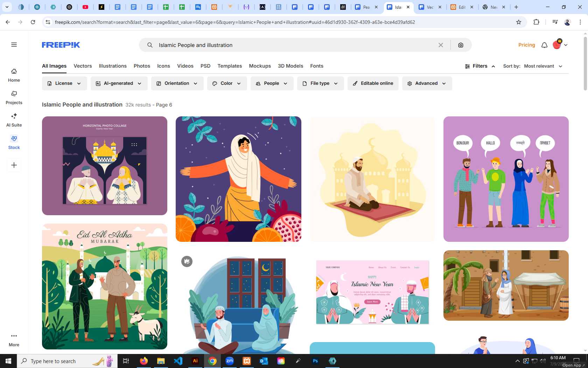588x368 pixels.
Task: Expand the Orientation filter dropdown
Action: tap(177, 83)
